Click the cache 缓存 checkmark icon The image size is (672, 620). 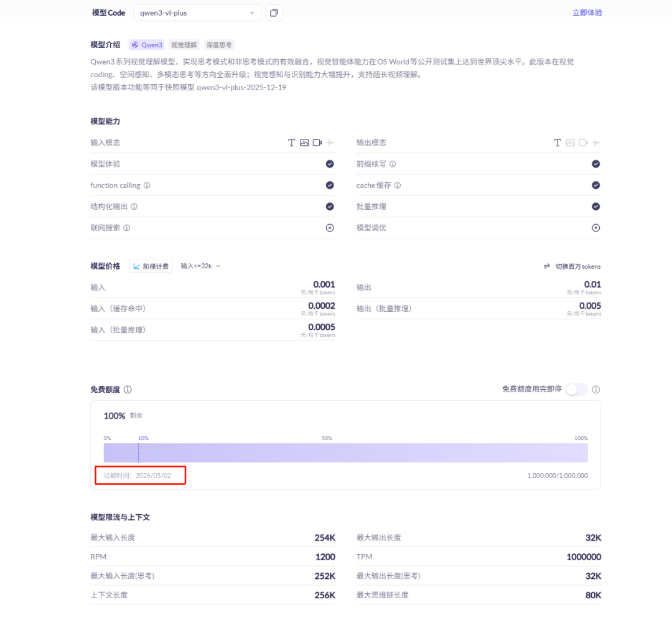coord(595,186)
